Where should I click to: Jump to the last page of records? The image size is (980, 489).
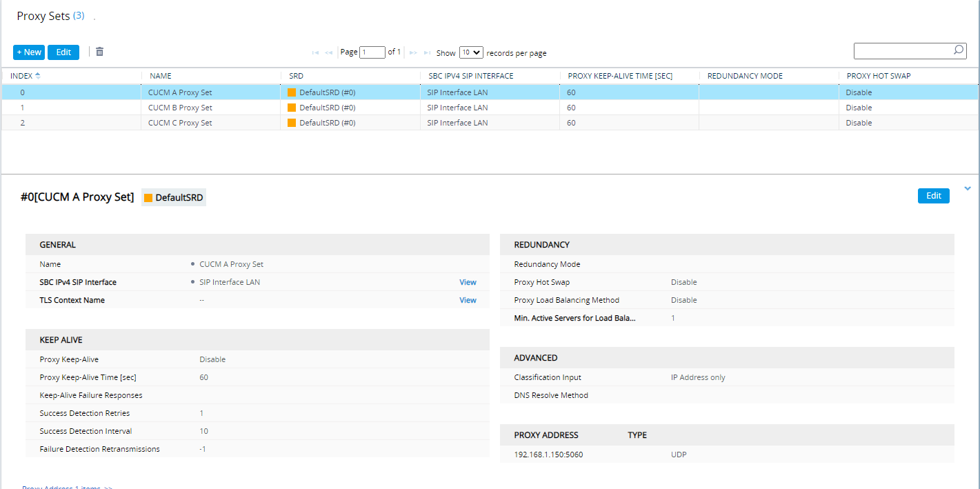[x=428, y=52]
